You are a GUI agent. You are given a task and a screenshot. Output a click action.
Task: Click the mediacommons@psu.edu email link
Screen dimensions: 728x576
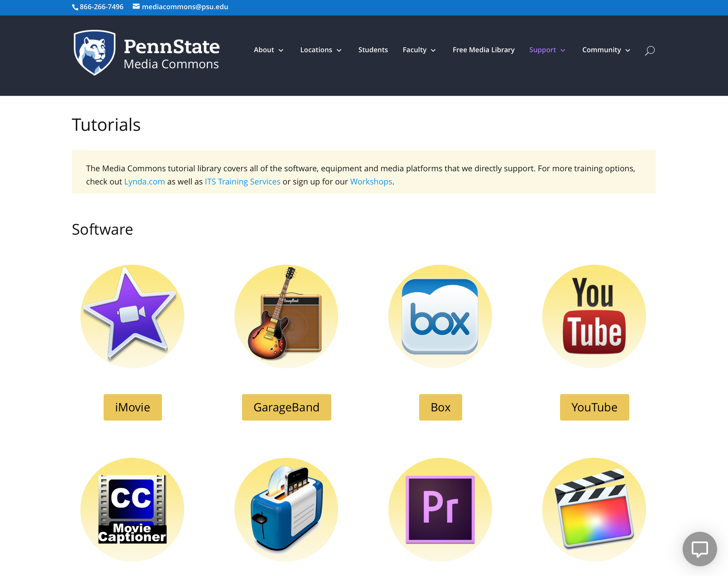click(x=185, y=7)
